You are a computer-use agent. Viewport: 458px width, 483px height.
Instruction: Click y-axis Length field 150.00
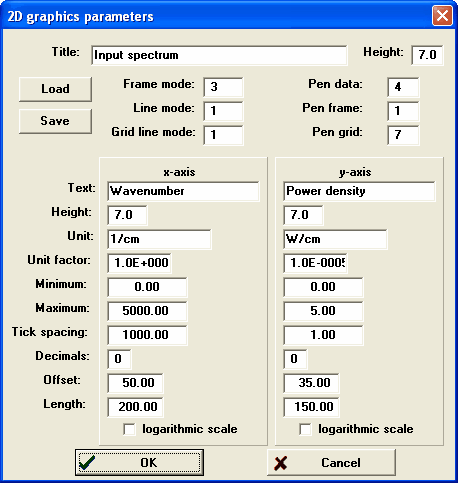point(311,407)
